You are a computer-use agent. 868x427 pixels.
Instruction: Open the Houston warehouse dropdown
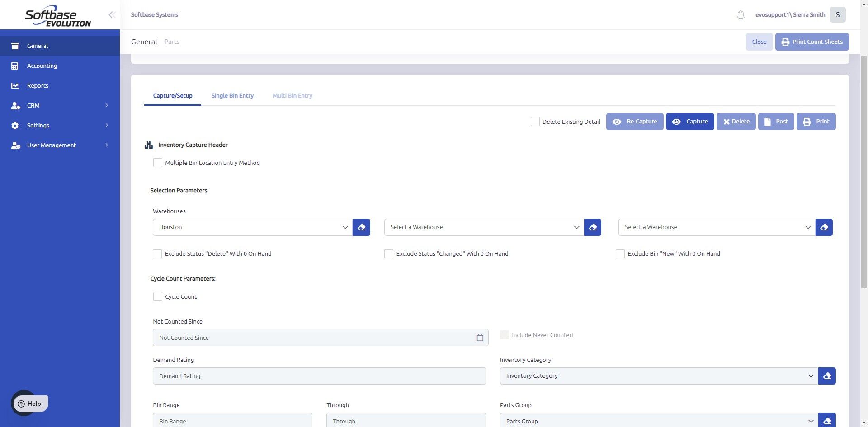click(x=253, y=227)
